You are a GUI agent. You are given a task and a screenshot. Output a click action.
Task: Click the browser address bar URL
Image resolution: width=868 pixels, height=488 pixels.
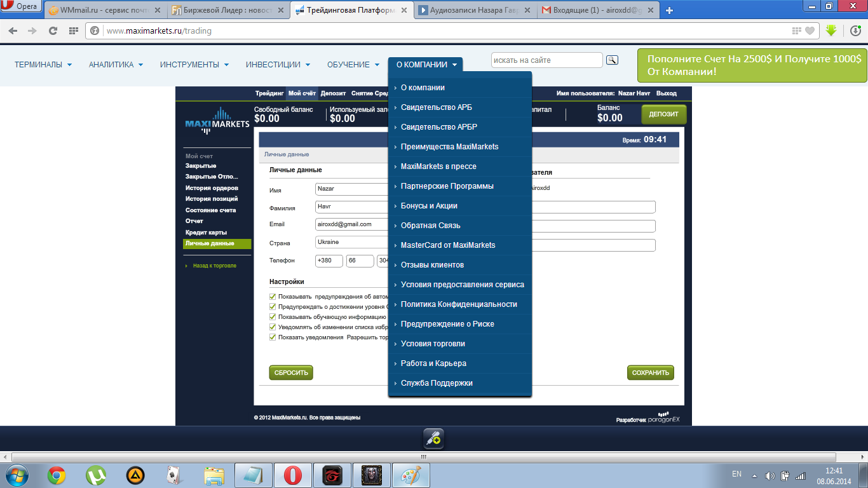tap(159, 30)
